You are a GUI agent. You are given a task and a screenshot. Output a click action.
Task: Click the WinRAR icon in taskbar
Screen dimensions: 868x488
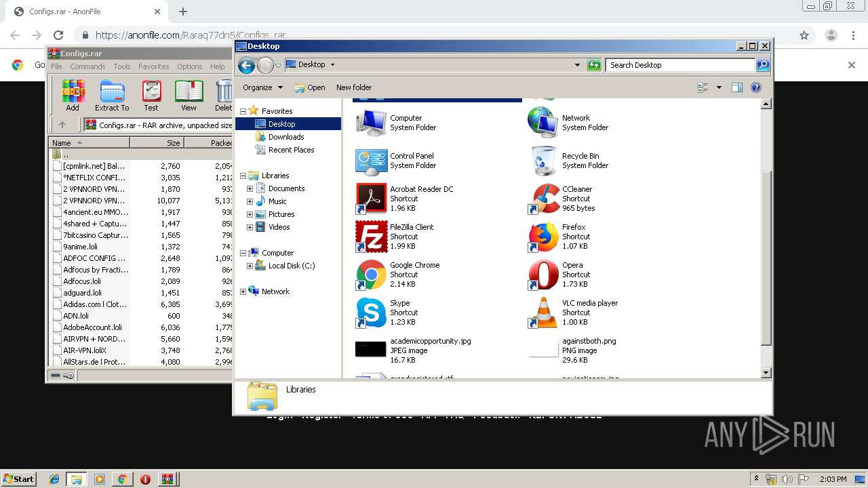click(167, 479)
